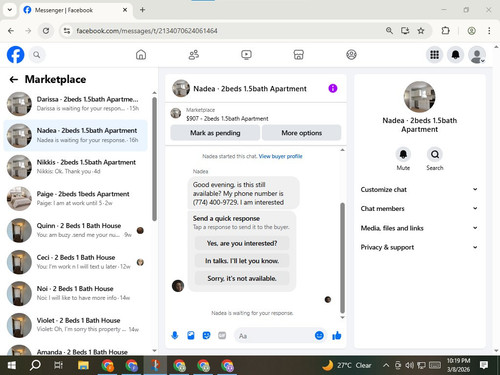Go to the Home feed icon
500x375 pixels.
click(141, 55)
